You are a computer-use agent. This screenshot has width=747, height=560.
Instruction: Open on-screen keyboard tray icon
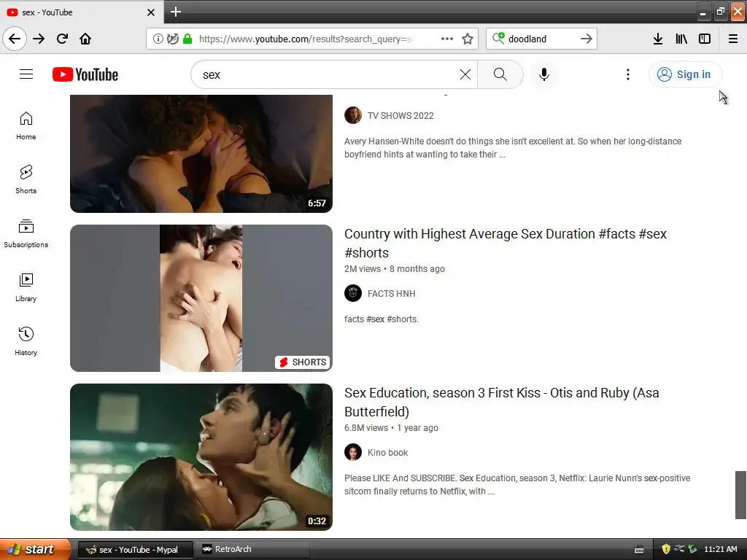[x=639, y=550]
